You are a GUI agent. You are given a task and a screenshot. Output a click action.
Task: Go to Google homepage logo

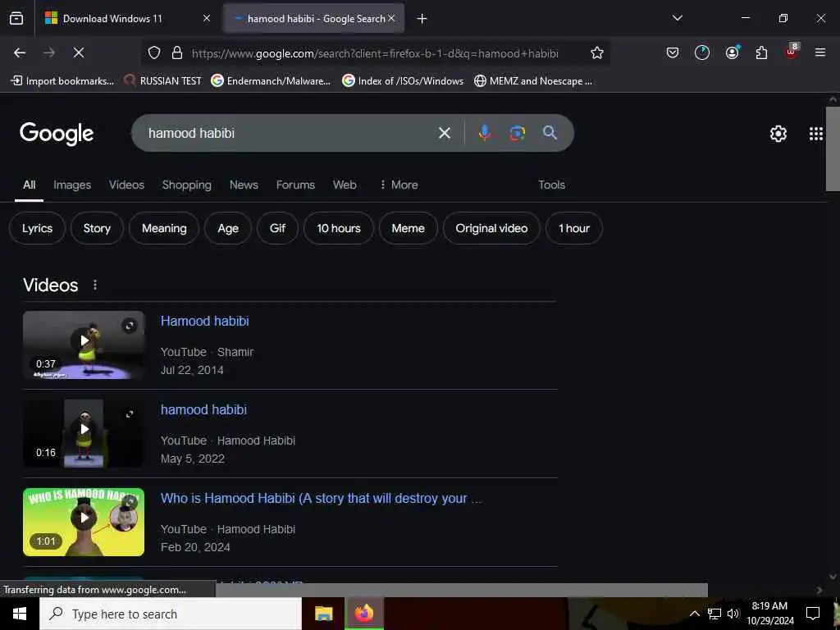[57, 134]
